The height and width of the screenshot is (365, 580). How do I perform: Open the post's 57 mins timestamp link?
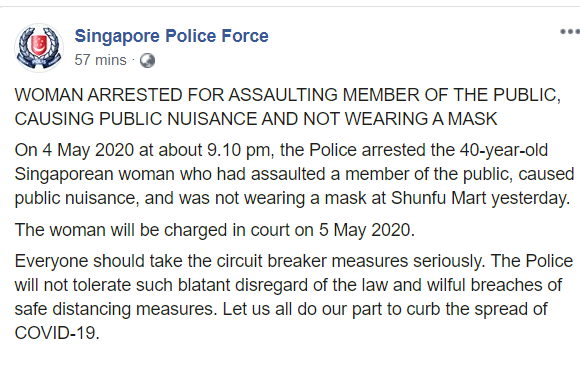pyautogui.click(x=100, y=60)
